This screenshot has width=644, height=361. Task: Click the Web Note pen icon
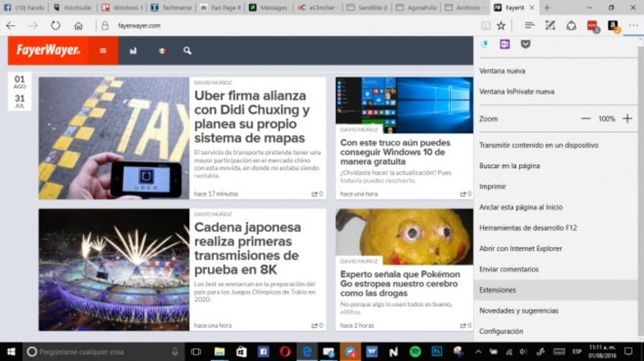551,26
